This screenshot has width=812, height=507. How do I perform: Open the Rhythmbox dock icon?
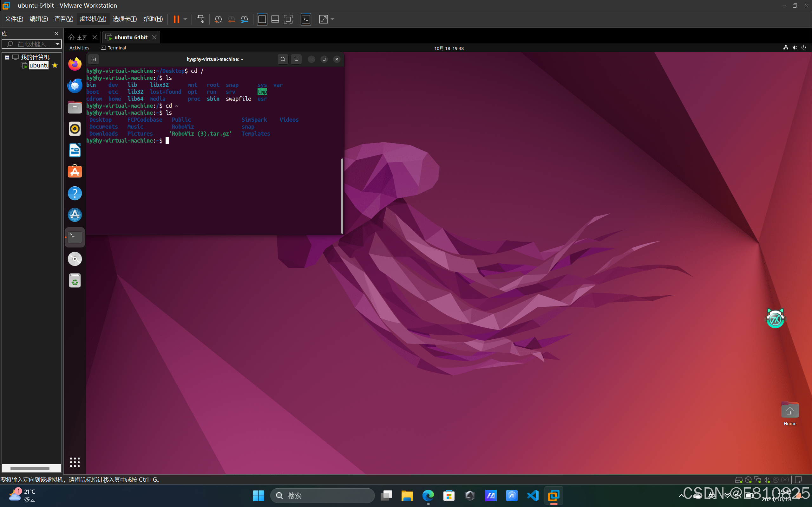tap(75, 129)
